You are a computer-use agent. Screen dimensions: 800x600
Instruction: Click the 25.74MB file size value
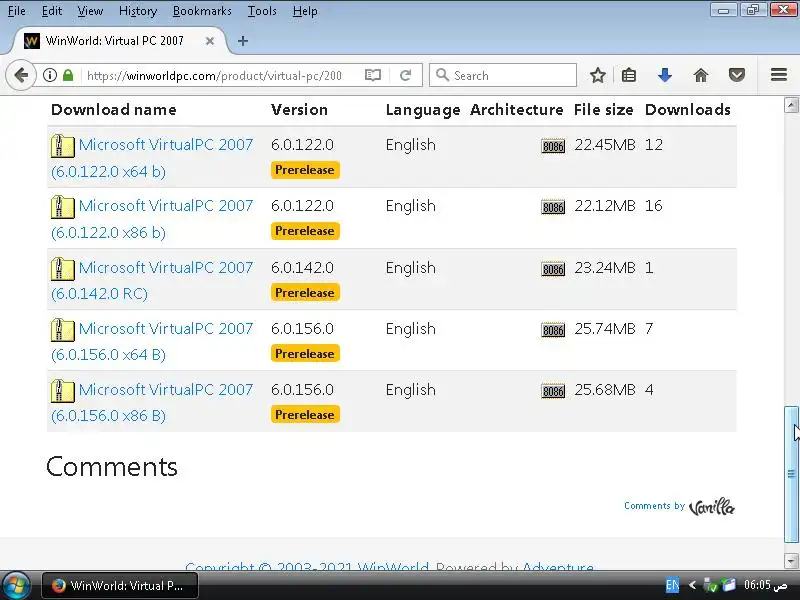(605, 329)
